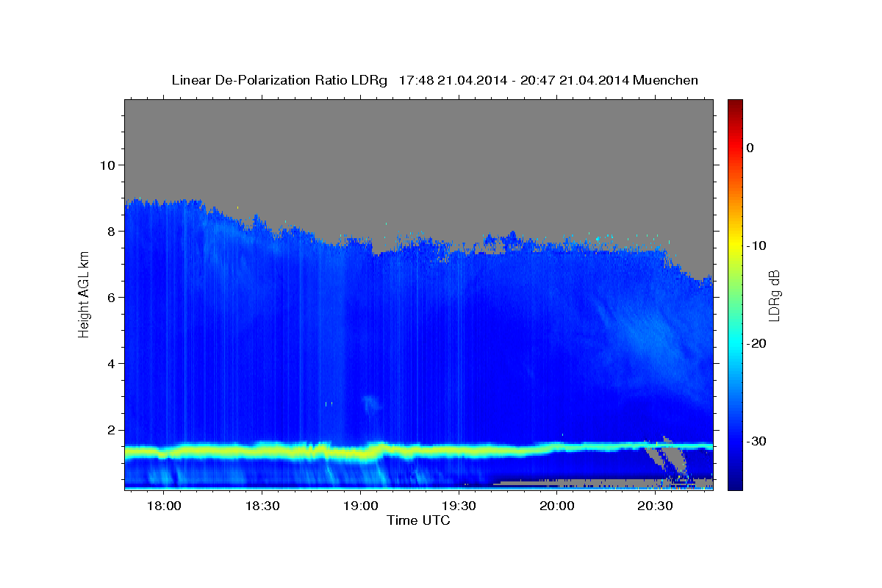
Task: Click the end date "20:47 21.04.2014" in the title
Action: point(575,80)
